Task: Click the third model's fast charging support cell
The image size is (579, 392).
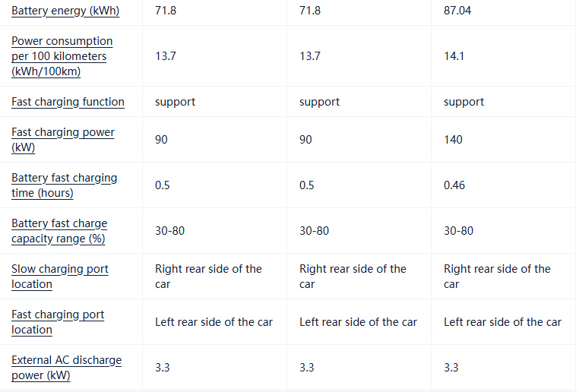Action: (x=464, y=102)
